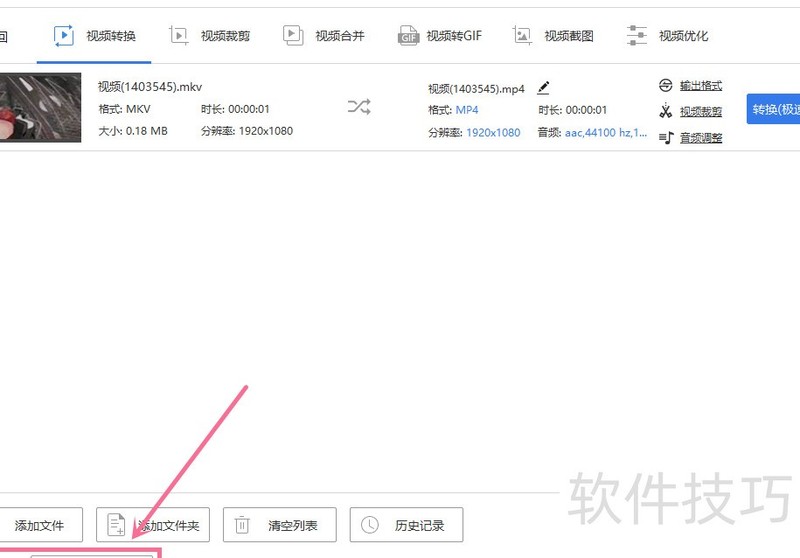Click audio setting aac,44100 hz link
The height and width of the screenshot is (558, 800).
coord(606,133)
